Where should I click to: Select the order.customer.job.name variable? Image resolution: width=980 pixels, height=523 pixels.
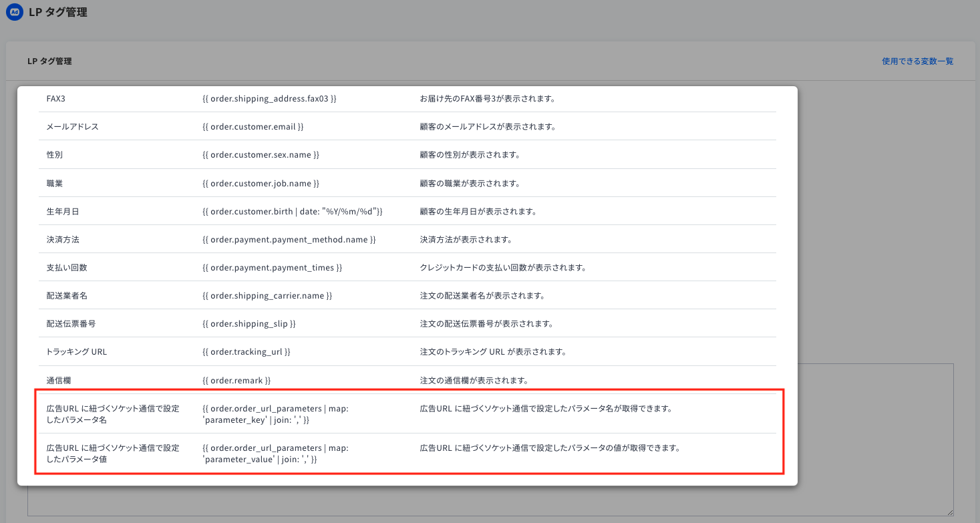tap(261, 184)
